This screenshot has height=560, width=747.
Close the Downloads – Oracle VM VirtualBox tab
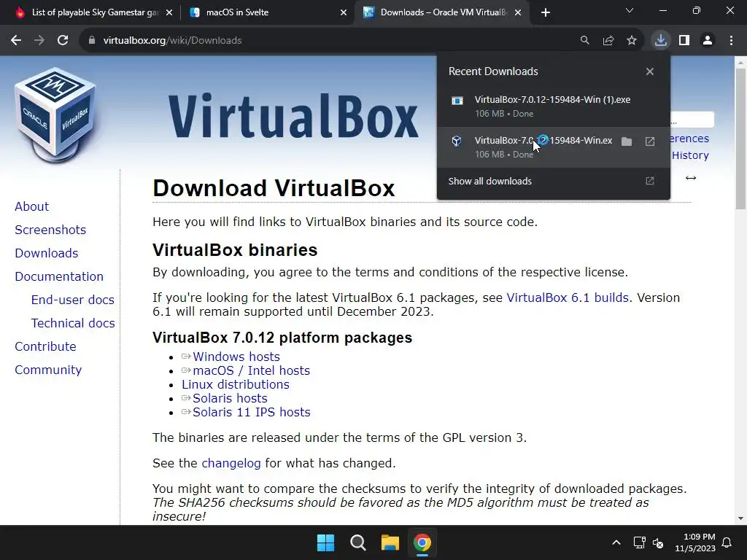518,12
